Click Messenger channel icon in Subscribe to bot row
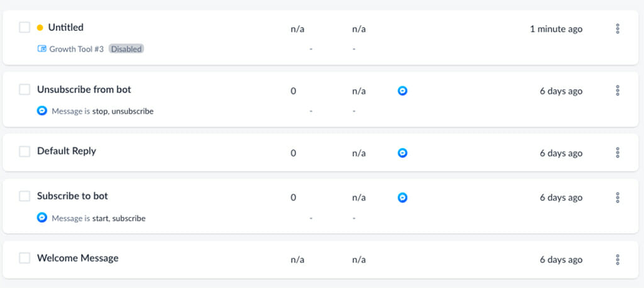Screen dimensions: 644x288 402,197
